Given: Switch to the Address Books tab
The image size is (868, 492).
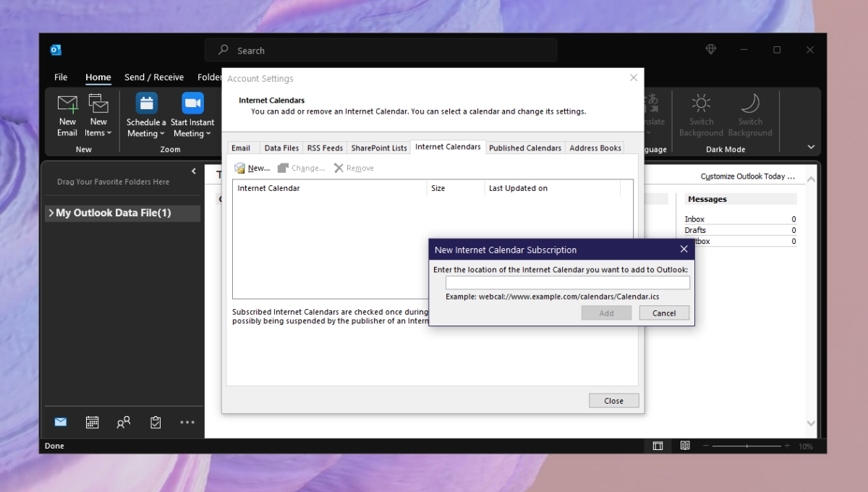Looking at the screenshot, I should (595, 148).
